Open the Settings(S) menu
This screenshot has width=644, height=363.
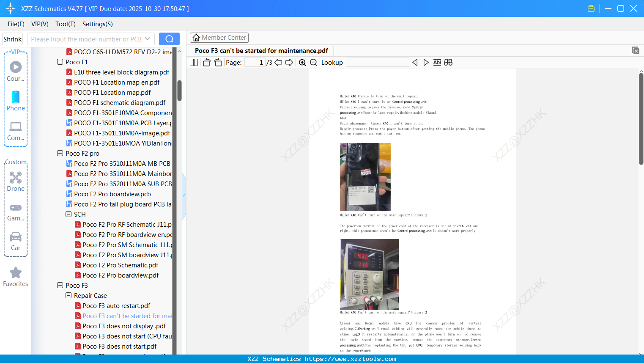click(98, 24)
